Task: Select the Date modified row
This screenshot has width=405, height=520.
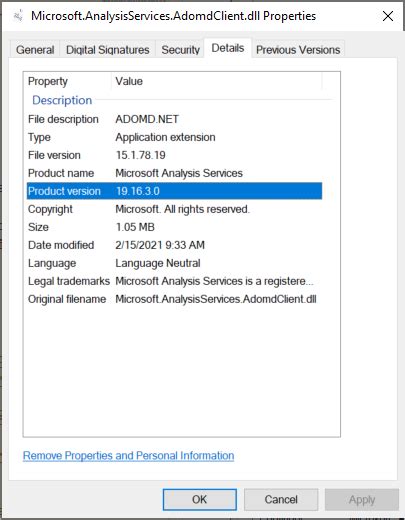Action: [174, 245]
